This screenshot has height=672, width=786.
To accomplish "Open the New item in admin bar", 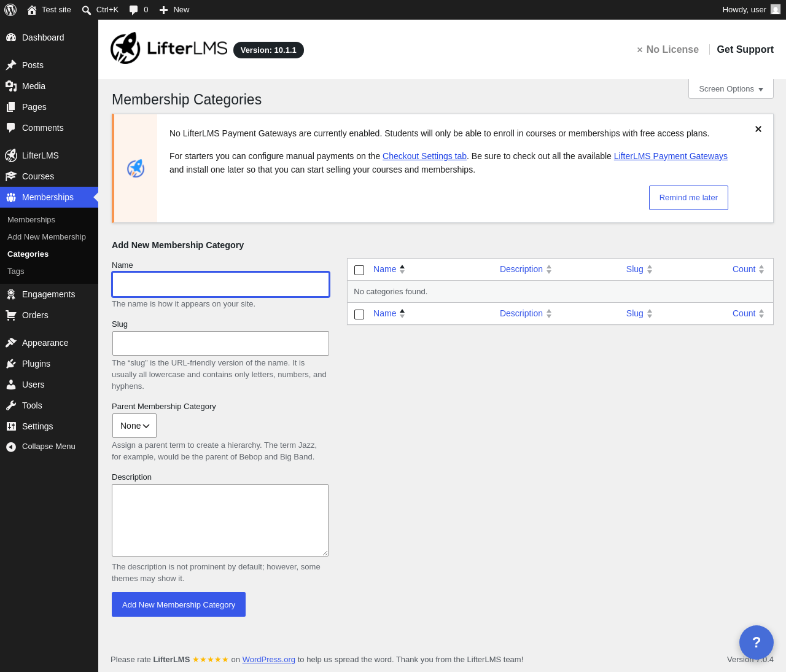I will [x=174, y=10].
